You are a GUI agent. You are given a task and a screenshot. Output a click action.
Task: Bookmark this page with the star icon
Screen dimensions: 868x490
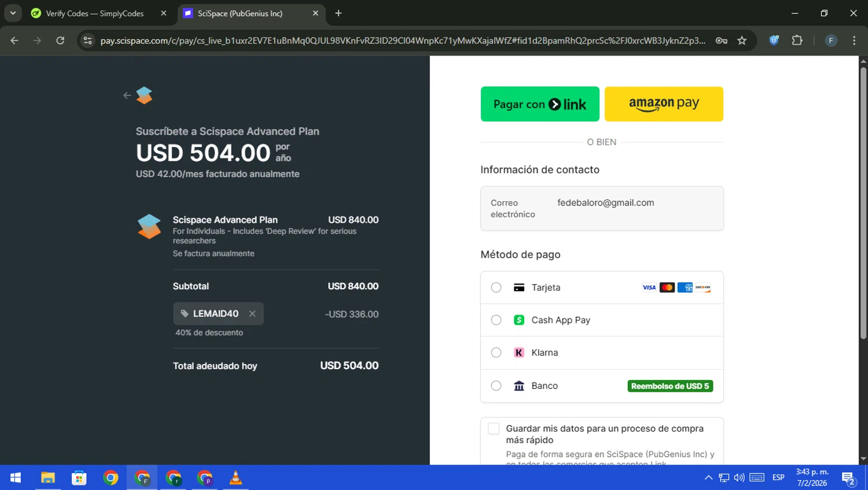coord(742,40)
